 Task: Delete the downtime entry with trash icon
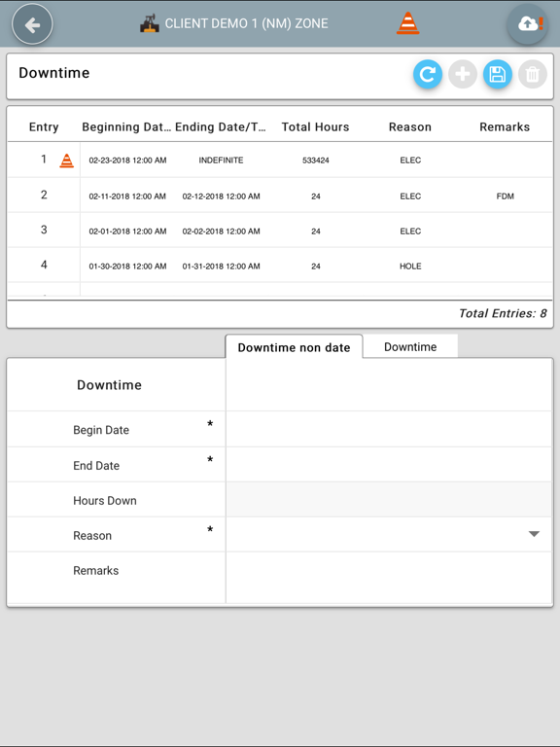[x=533, y=74]
